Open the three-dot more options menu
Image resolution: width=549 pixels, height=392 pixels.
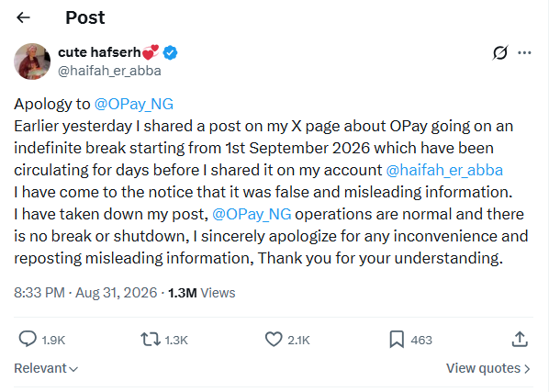(524, 53)
